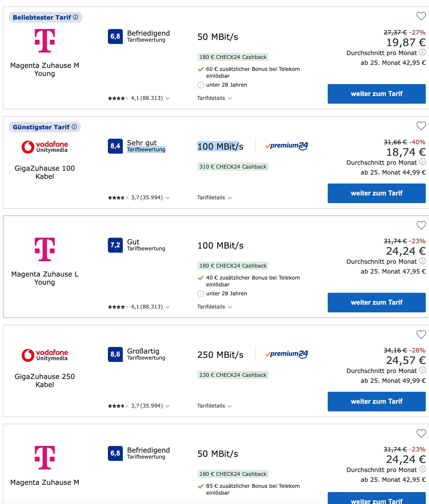Favorite the Magenta Zuhause M Young tariff heart
The image size is (429, 504).
[x=421, y=16]
